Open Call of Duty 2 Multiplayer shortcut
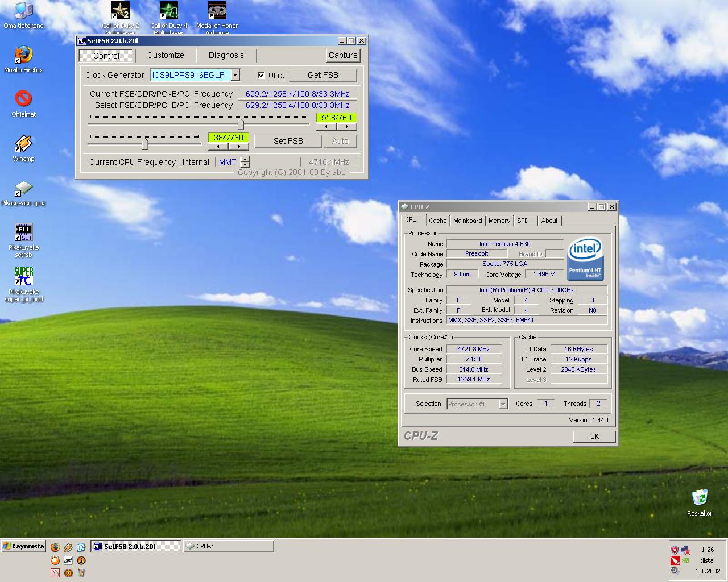Viewport: 728px width, 582px height. (121, 18)
